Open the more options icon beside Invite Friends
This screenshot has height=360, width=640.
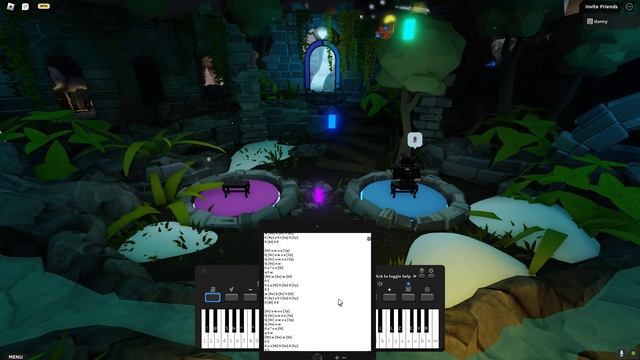click(629, 7)
